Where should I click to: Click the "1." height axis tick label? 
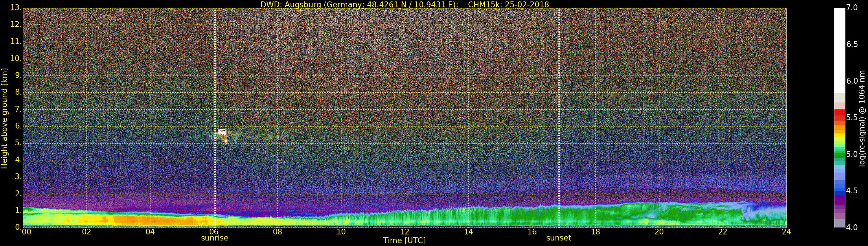pos(19,211)
